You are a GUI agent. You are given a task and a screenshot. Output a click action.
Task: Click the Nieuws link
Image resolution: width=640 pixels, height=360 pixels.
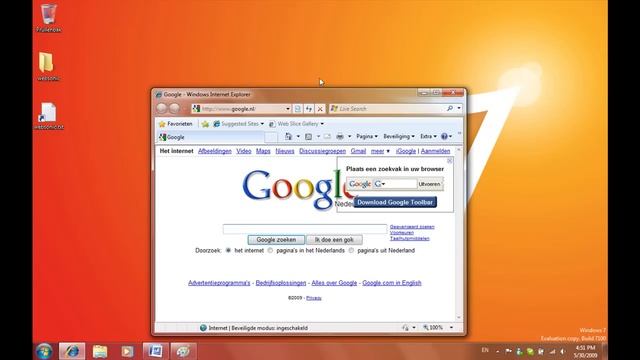click(x=285, y=151)
